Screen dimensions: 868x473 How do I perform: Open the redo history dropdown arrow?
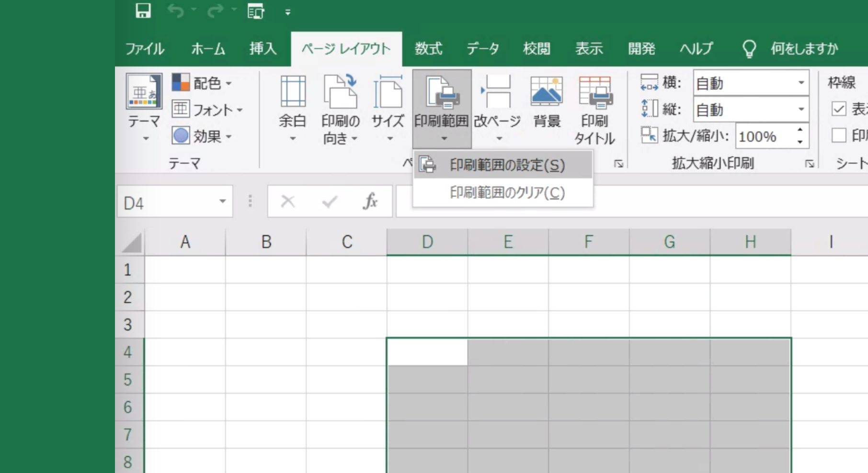click(234, 10)
